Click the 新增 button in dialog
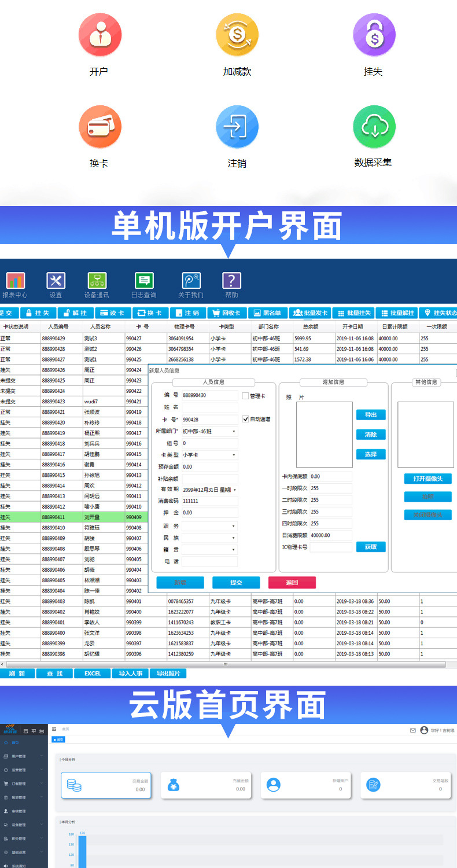This screenshot has width=457, height=868. click(180, 583)
